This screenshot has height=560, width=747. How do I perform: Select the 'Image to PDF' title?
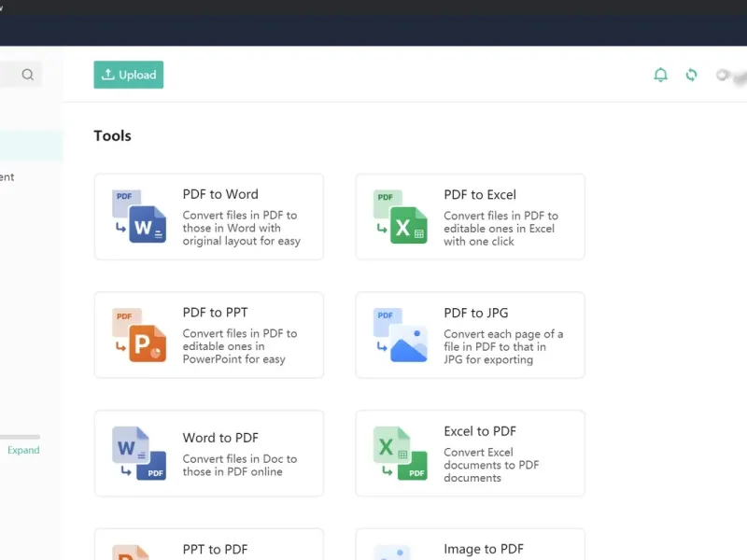tap(484, 549)
